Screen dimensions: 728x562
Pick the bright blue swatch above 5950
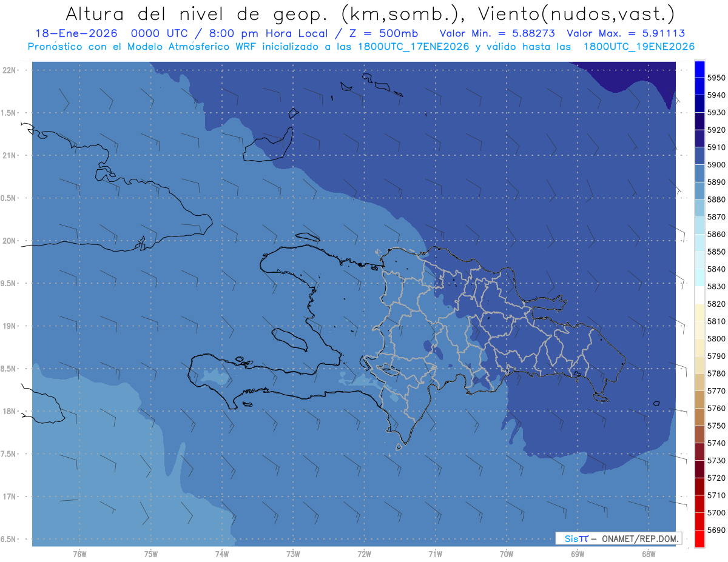tap(699, 70)
